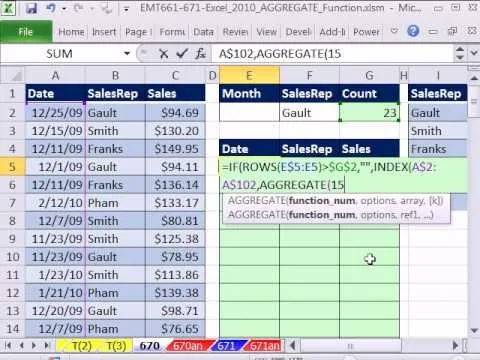Cancel formula entry with the X button
480x360 pixels.
pyautogui.click(x=163, y=54)
